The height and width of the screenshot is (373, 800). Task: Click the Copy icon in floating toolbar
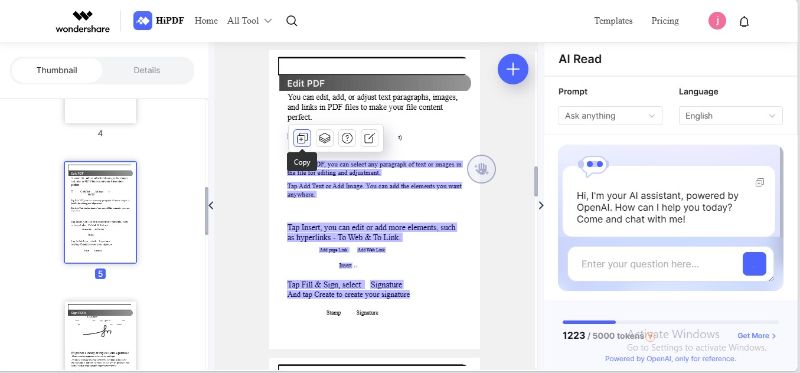(x=302, y=138)
